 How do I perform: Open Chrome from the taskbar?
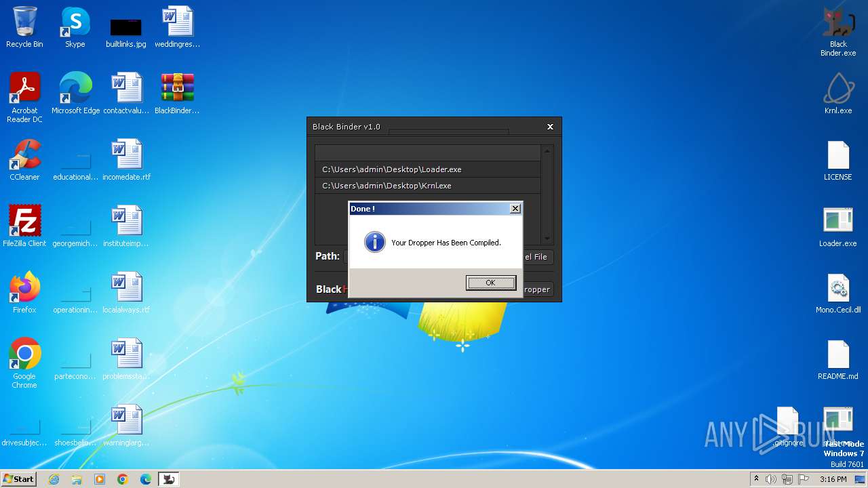[x=123, y=479]
